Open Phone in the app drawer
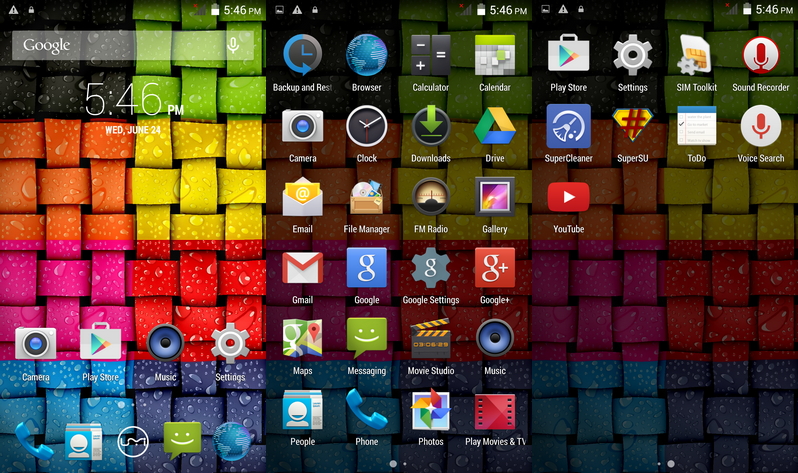The height and width of the screenshot is (473, 798). click(366, 409)
